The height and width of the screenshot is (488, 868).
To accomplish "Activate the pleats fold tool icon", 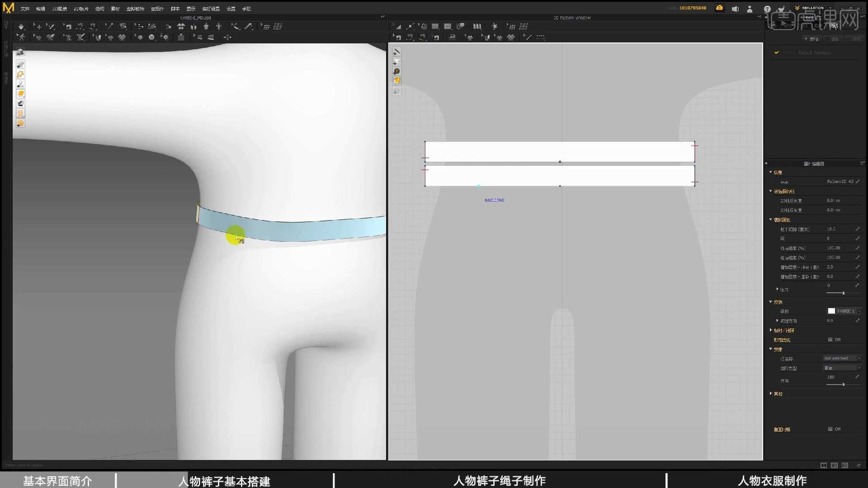I will (x=477, y=26).
